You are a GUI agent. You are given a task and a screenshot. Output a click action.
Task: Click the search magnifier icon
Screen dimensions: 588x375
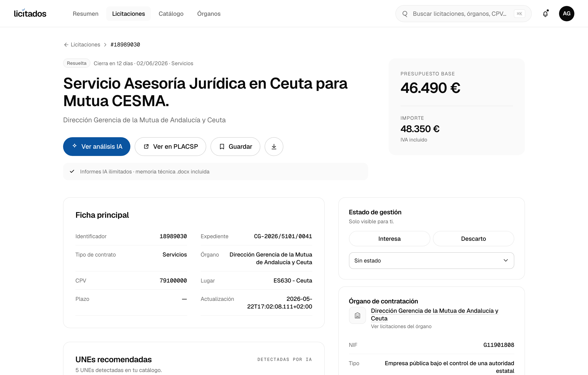tap(405, 14)
